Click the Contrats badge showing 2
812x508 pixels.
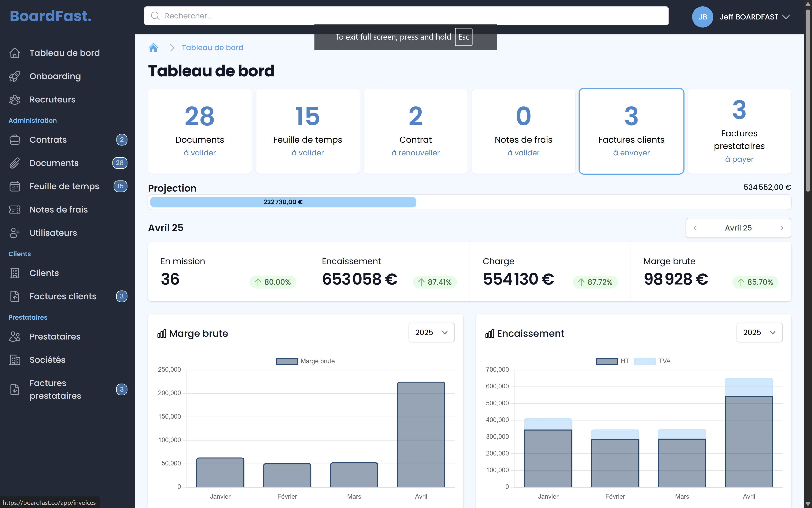coord(122,140)
